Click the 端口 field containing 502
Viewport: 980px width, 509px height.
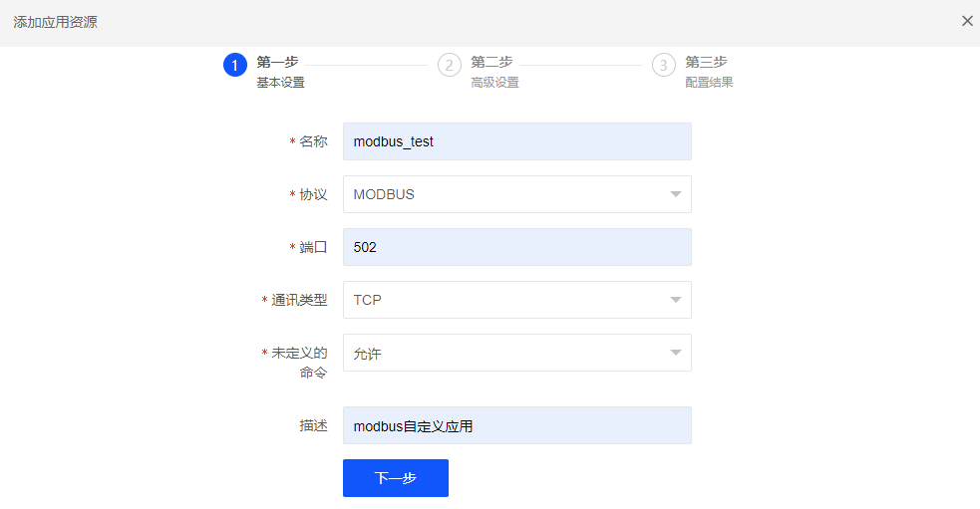coord(516,247)
